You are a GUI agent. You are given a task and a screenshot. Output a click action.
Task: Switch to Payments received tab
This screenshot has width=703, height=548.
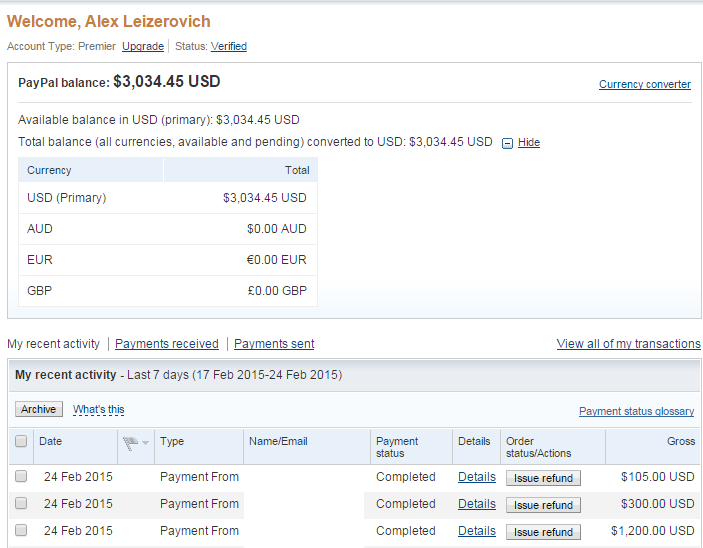[x=167, y=344]
